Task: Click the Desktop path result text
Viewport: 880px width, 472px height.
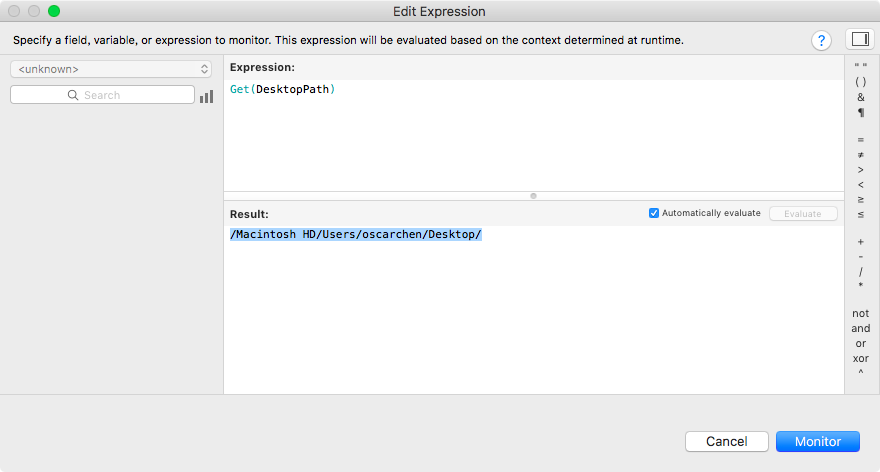Action: pos(356,234)
